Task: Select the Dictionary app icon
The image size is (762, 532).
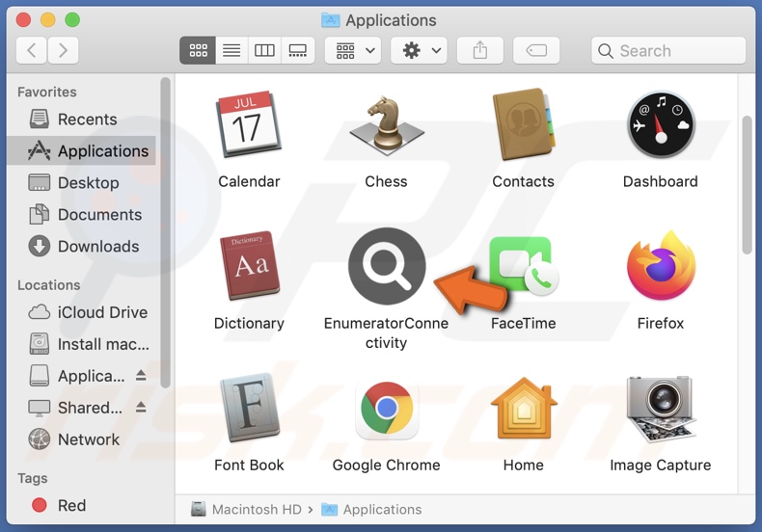Action: [x=249, y=265]
